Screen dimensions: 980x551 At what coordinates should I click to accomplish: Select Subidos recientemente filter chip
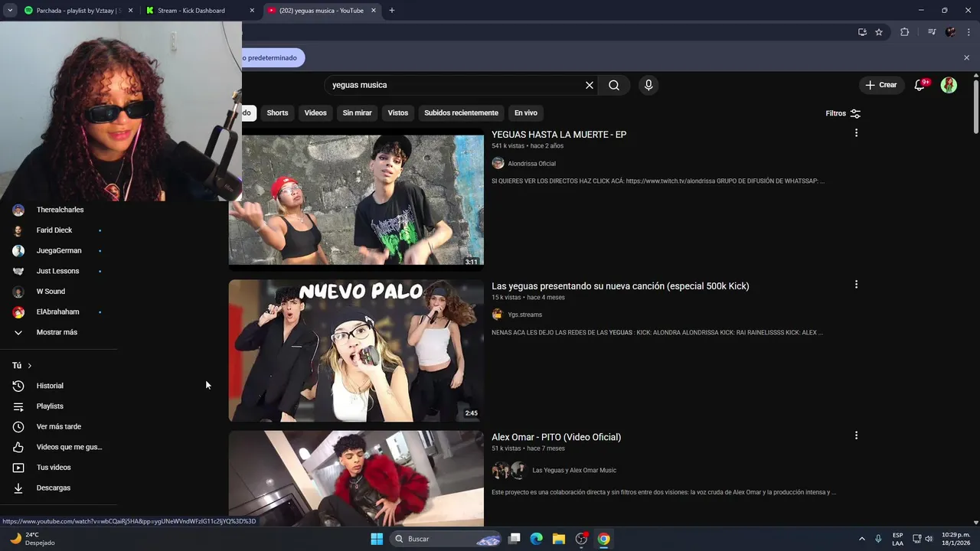click(461, 112)
